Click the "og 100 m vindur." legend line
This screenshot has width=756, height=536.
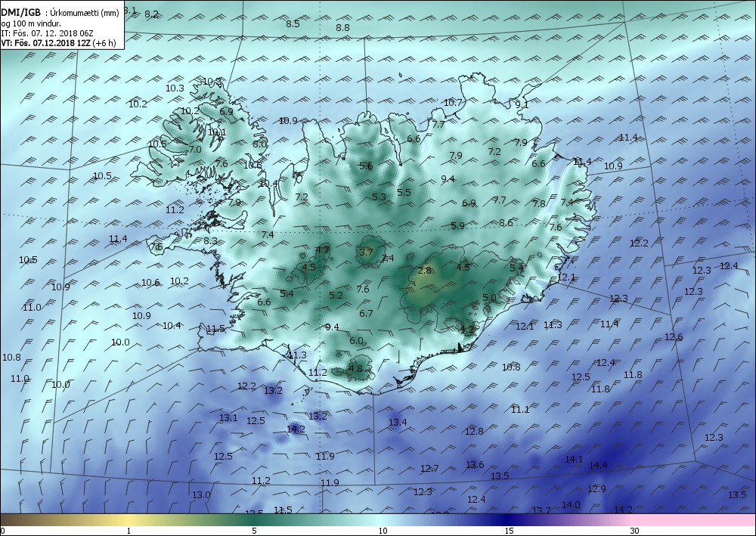coord(31,23)
